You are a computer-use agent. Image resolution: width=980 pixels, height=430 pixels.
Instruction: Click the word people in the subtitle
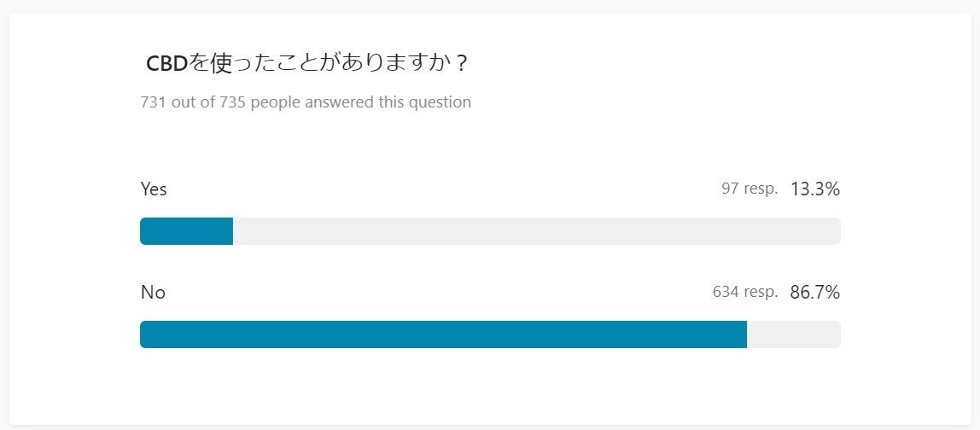[272, 102]
